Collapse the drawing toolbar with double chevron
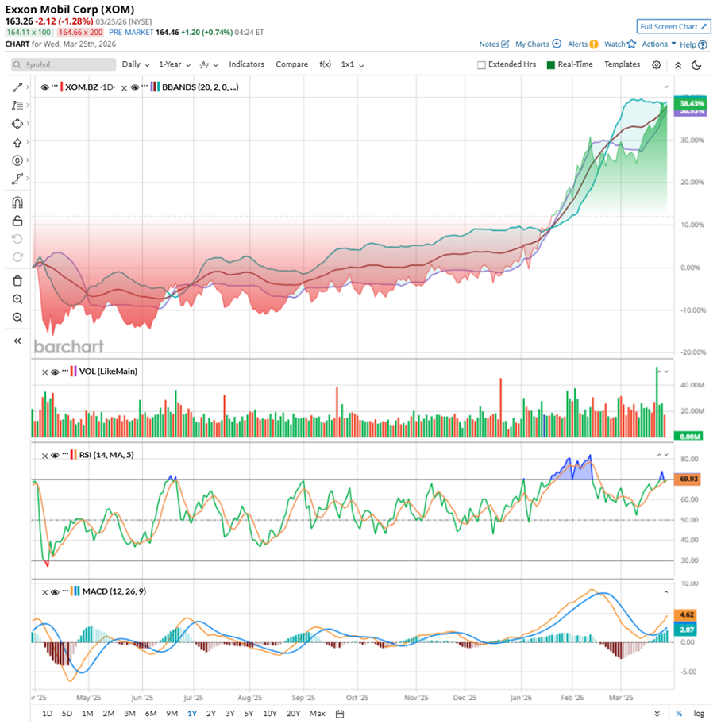 coord(17,341)
